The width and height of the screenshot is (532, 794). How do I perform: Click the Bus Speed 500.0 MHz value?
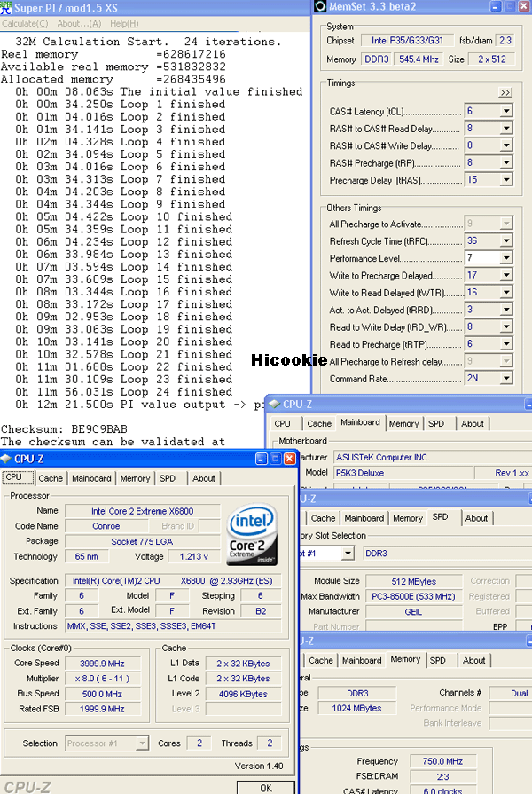coord(102,694)
